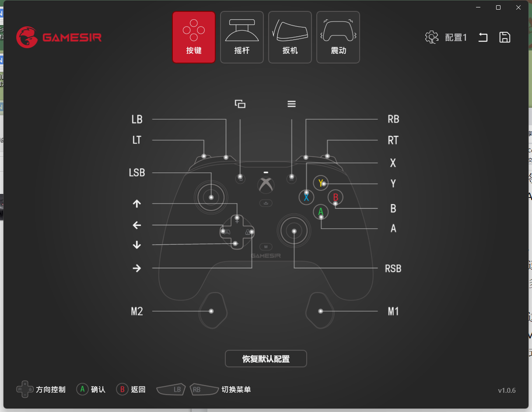Click the M1 back paddle label
Viewport: 532px width, 412px height.
[x=393, y=311]
